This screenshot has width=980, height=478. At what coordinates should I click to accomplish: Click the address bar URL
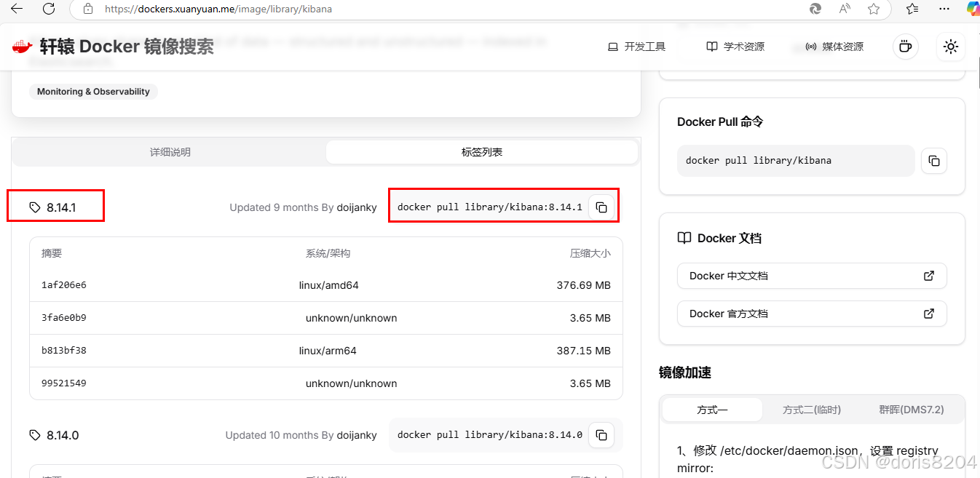point(218,9)
